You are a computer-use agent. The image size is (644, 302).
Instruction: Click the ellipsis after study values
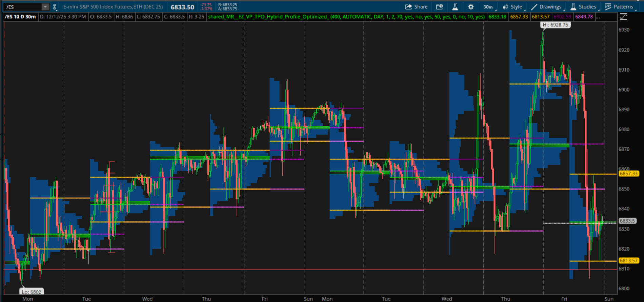point(598,17)
